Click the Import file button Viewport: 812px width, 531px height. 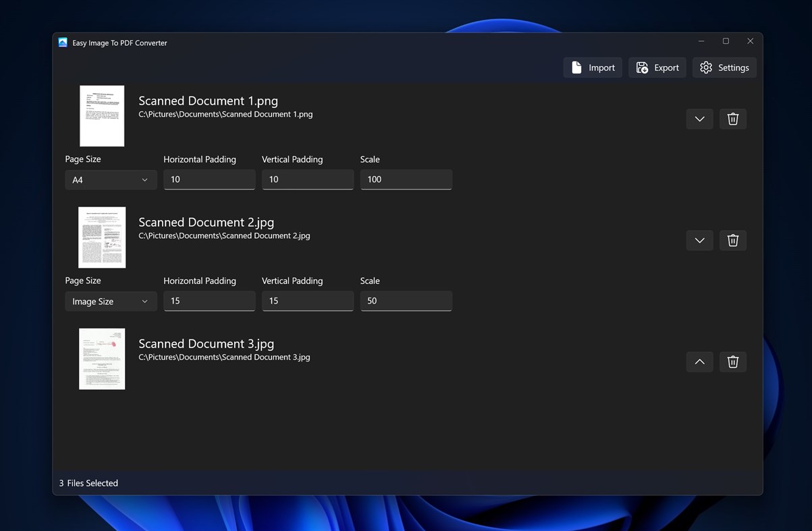pyautogui.click(x=593, y=67)
